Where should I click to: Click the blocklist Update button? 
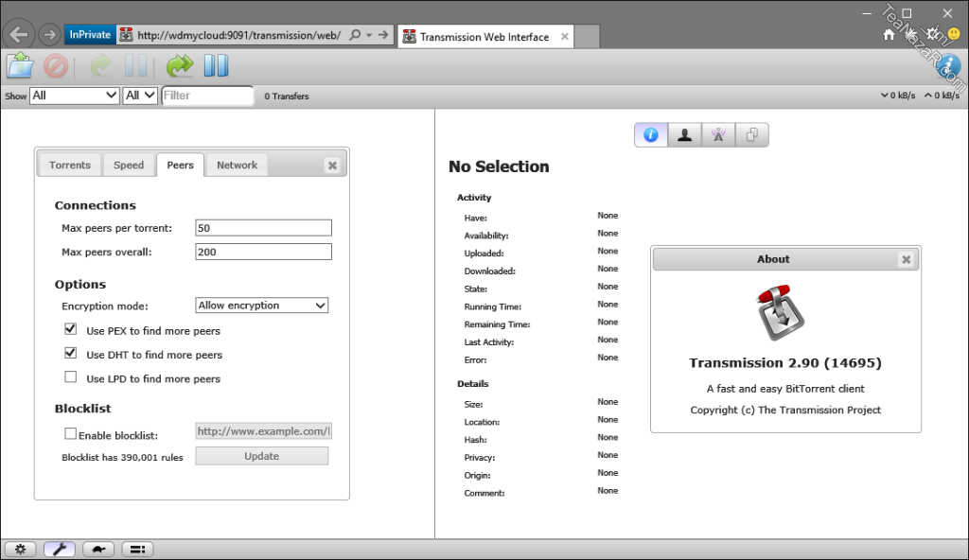pos(262,456)
